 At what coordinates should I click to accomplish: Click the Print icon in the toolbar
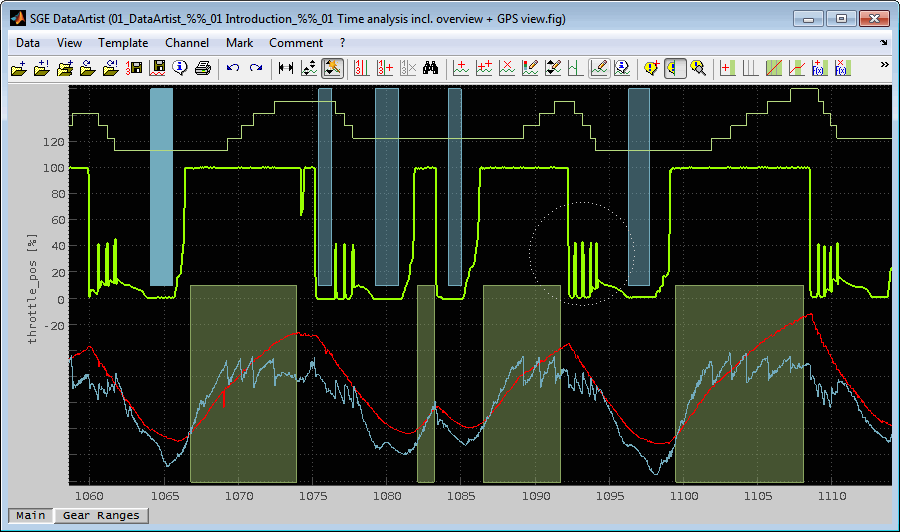pyautogui.click(x=203, y=68)
